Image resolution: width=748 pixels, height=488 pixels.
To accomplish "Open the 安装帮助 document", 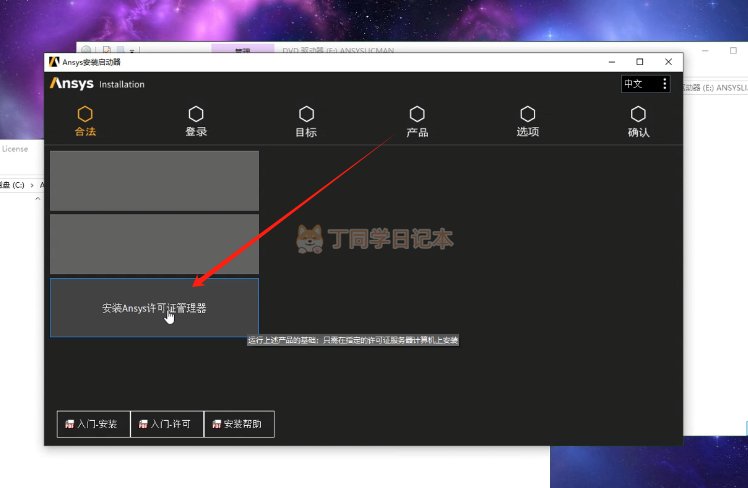I will pyautogui.click(x=239, y=424).
